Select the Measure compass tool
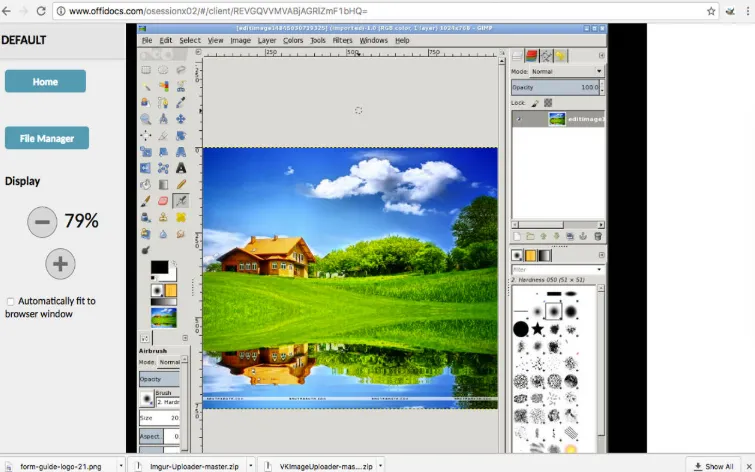755x472 pixels. tap(163, 119)
